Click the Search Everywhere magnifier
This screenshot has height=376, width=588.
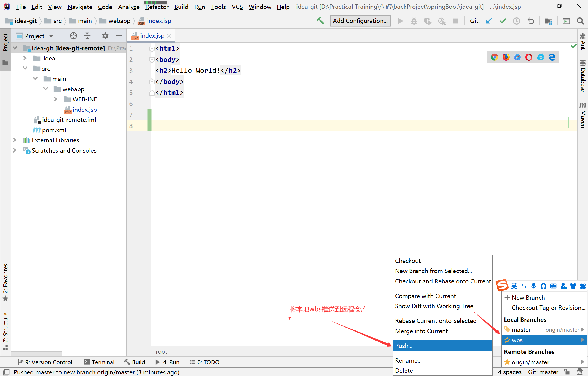tap(580, 21)
